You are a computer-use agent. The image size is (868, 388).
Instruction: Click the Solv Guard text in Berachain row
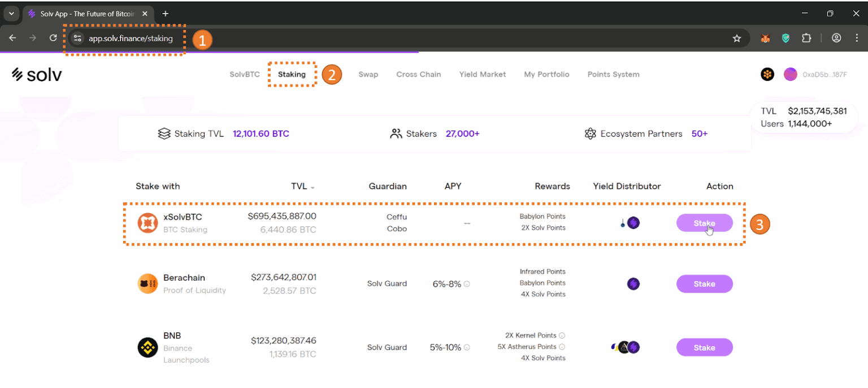387,283
